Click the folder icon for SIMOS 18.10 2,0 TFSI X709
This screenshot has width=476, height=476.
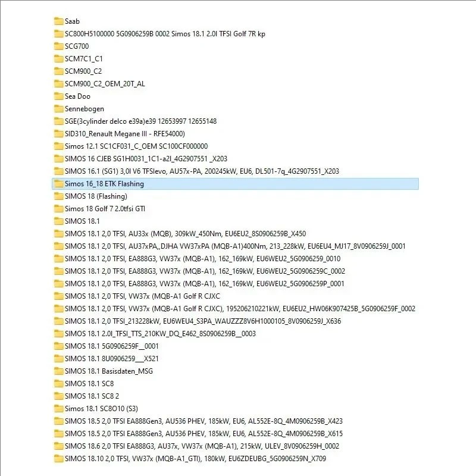pyautogui.click(x=58, y=458)
